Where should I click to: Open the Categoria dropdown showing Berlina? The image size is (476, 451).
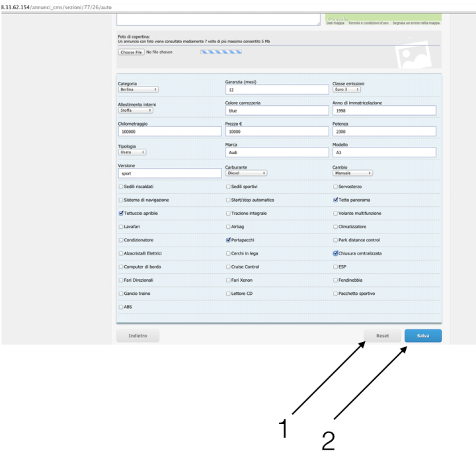pos(138,89)
